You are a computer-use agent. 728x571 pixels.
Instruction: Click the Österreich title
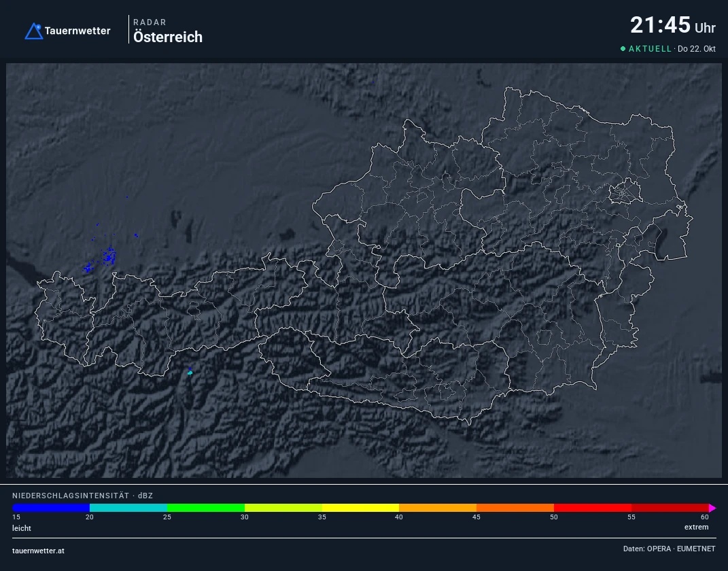tap(168, 37)
